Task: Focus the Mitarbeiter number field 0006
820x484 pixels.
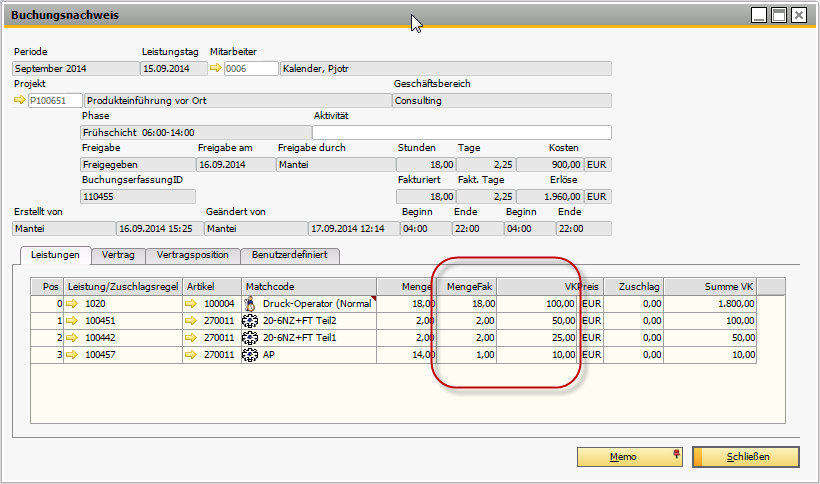Action: [250, 69]
